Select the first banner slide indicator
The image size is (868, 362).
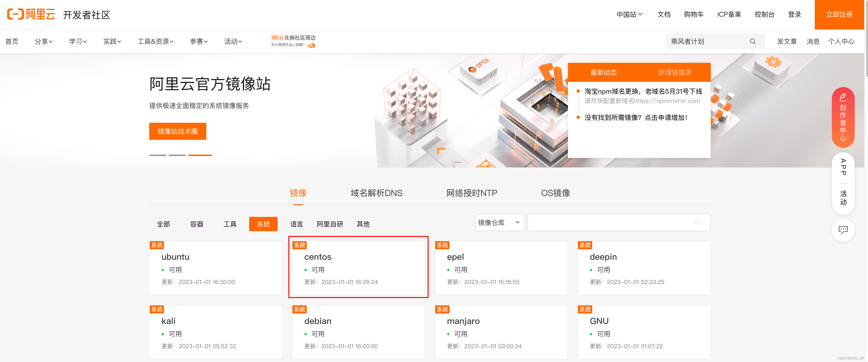158,155
